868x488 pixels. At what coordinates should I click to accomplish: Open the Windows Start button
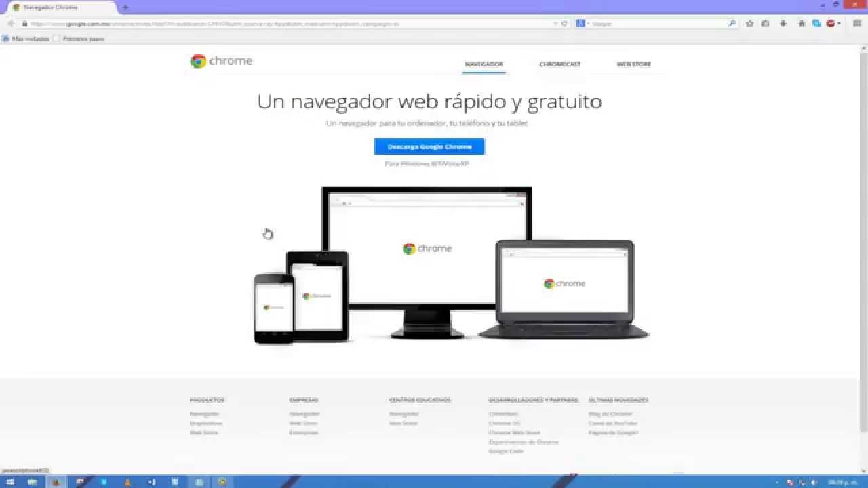coord(10,482)
